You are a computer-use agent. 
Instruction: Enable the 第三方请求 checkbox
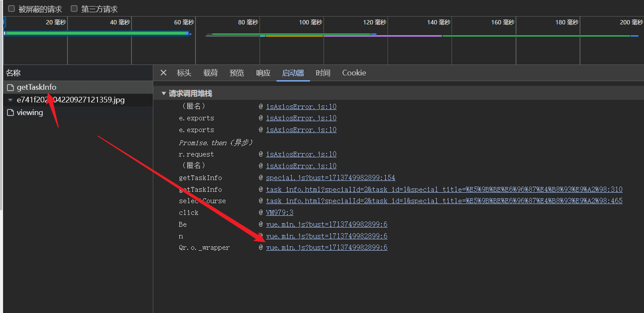point(74,9)
